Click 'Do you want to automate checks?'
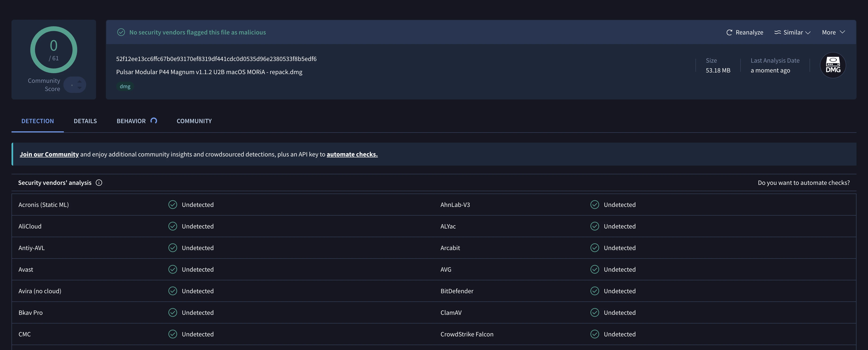 [x=804, y=183]
